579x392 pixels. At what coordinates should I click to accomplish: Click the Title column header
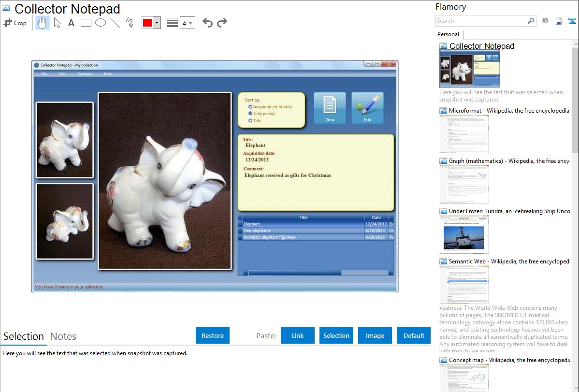point(303,217)
